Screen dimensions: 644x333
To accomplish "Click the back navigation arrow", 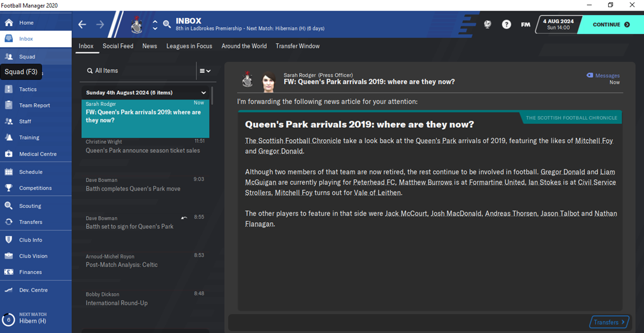I will [x=82, y=25].
